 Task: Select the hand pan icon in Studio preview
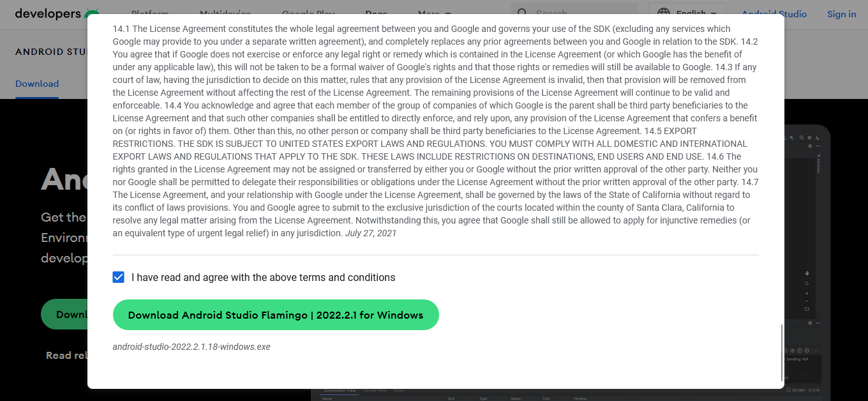[x=807, y=273]
